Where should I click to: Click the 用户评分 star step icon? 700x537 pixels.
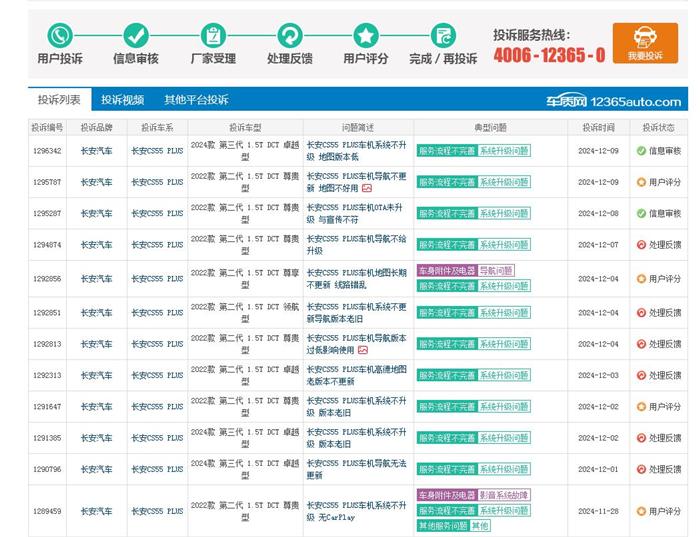tap(366, 36)
